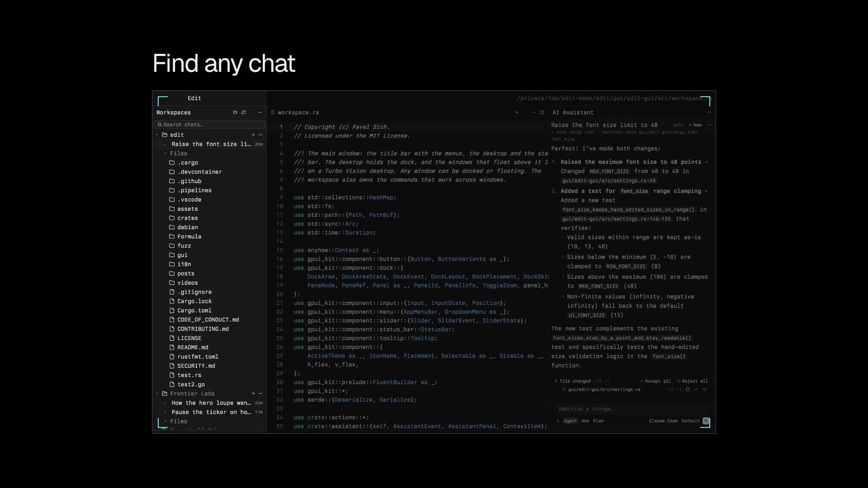Revert settings.rs change with the undo icon
The image size is (868, 488).
pos(704,389)
